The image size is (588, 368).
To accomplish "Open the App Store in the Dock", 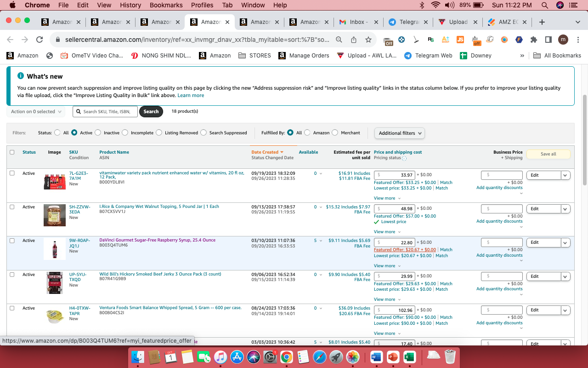I will coord(237,356).
